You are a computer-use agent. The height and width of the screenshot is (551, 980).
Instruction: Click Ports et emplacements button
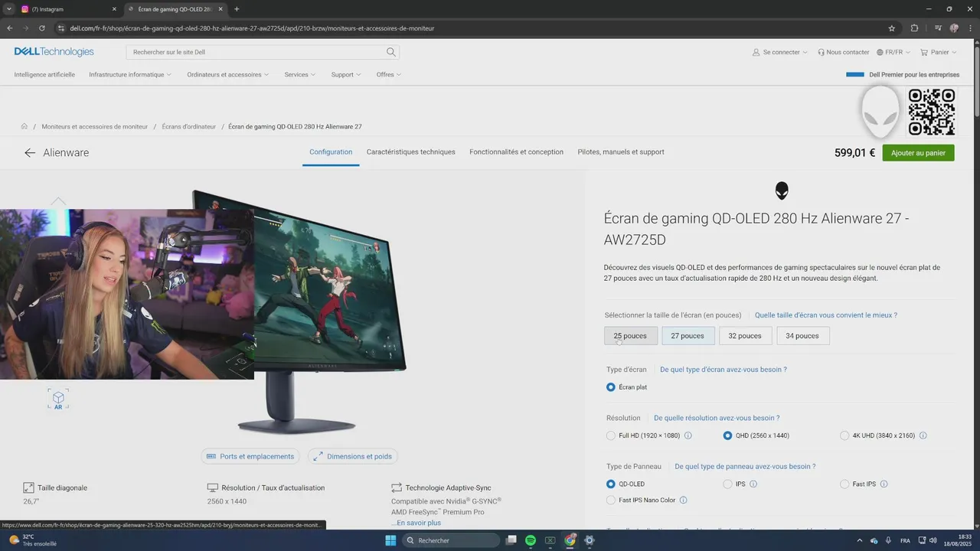(250, 456)
